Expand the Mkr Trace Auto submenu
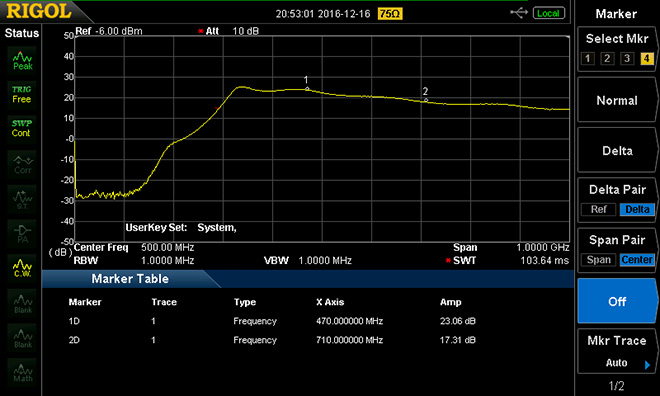This screenshot has height=396, width=660. click(617, 351)
